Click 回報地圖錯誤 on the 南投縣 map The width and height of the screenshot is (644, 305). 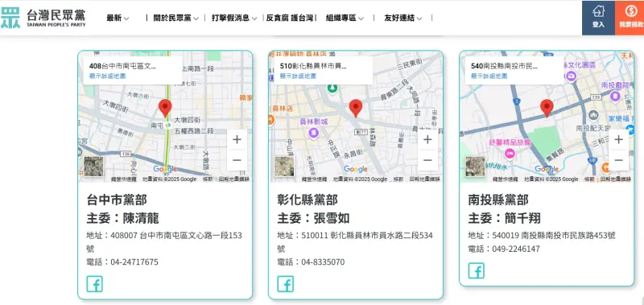(x=615, y=179)
